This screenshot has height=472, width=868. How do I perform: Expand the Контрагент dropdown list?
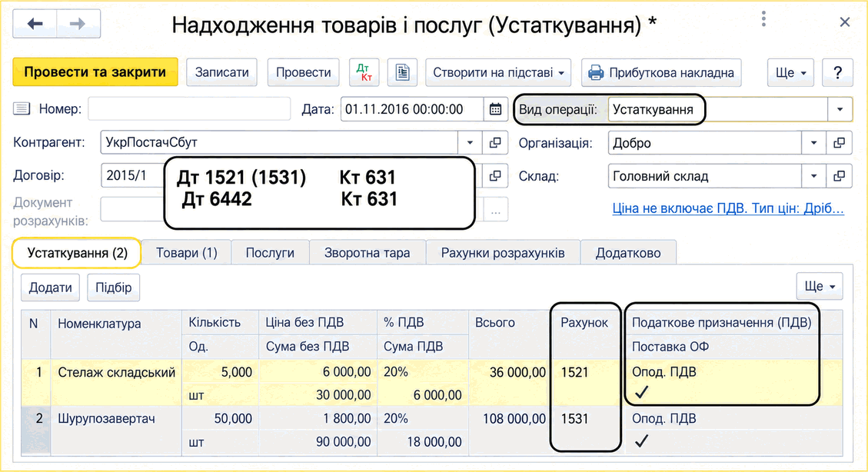tap(470, 143)
